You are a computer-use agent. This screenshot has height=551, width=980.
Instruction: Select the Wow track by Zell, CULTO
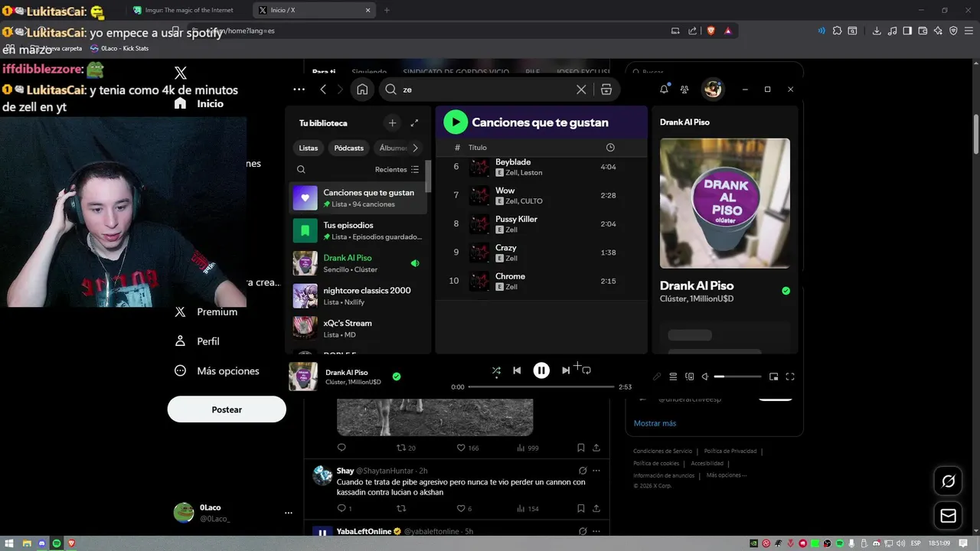tap(541, 195)
